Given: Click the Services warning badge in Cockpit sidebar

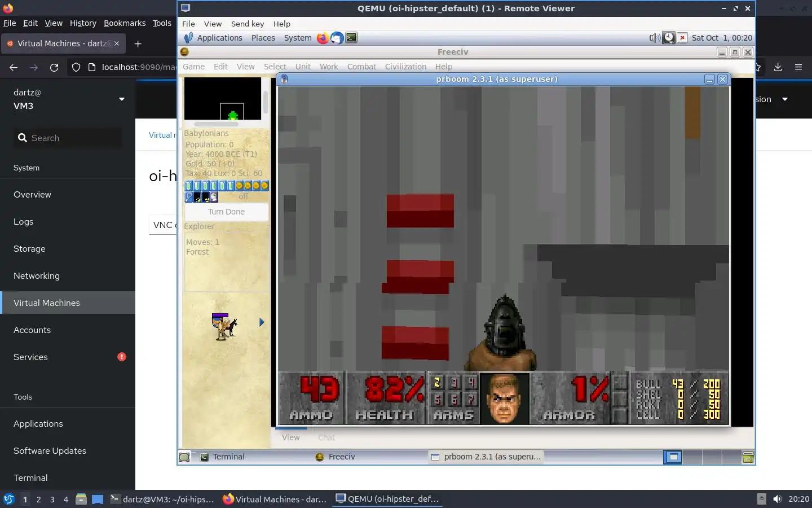Looking at the screenshot, I should point(122,357).
